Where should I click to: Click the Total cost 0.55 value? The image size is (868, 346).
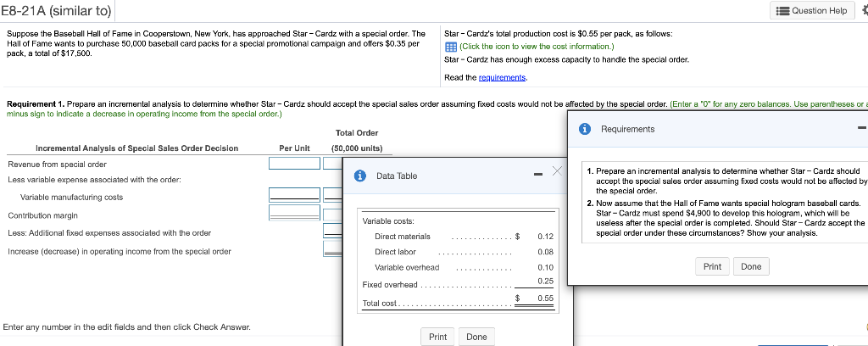coord(545,298)
